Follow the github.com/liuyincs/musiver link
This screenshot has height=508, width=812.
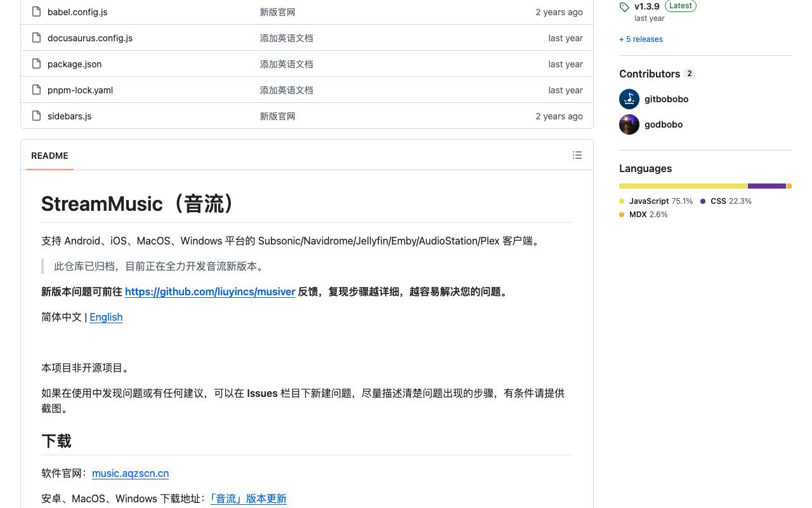point(210,292)
